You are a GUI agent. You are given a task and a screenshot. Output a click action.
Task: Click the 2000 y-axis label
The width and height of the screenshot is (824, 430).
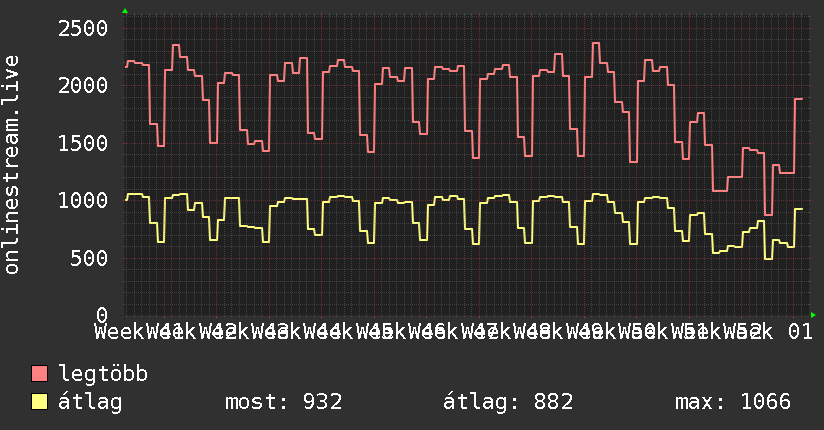pos(81,86)
